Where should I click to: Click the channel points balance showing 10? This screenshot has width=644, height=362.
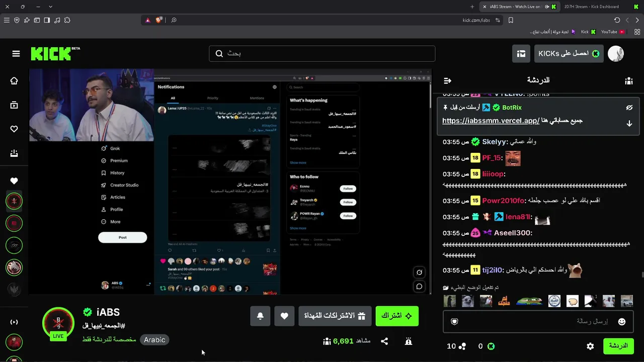click(x=456, y=346)
